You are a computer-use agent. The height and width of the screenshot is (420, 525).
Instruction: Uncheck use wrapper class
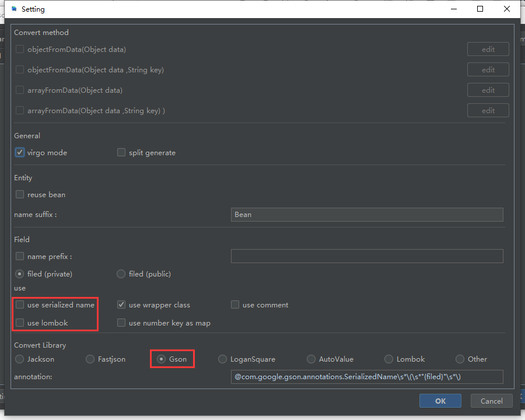121,304
